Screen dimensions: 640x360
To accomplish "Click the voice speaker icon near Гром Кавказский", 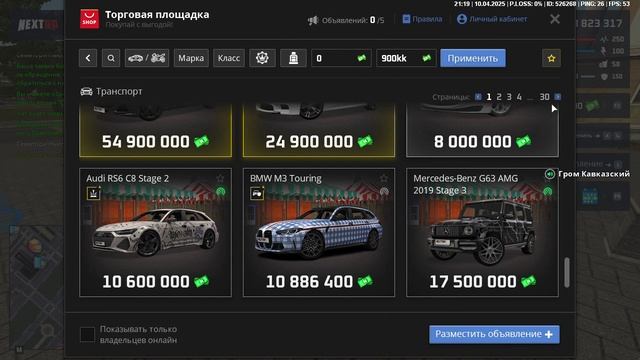I will (x=550, y=174).
